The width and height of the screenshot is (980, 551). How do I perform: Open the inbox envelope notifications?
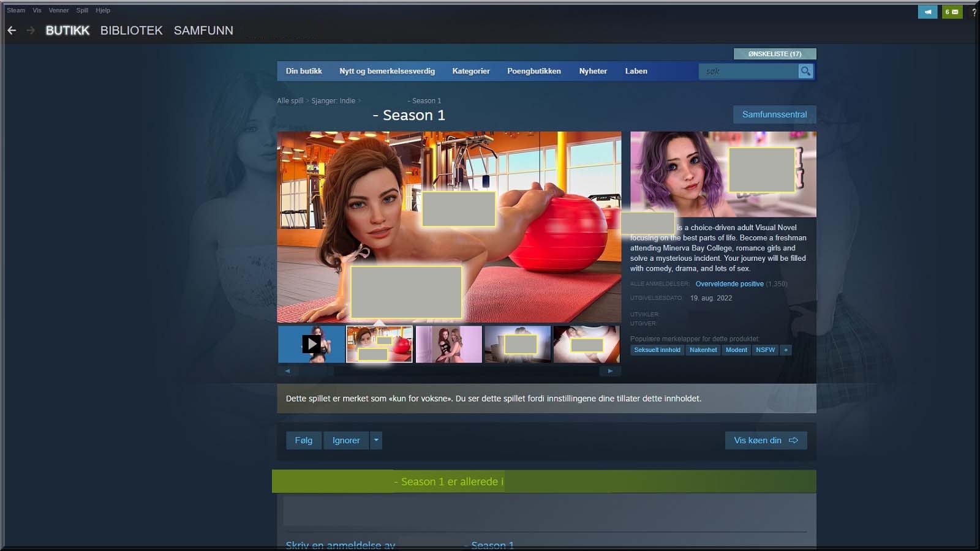coord(952,12)
